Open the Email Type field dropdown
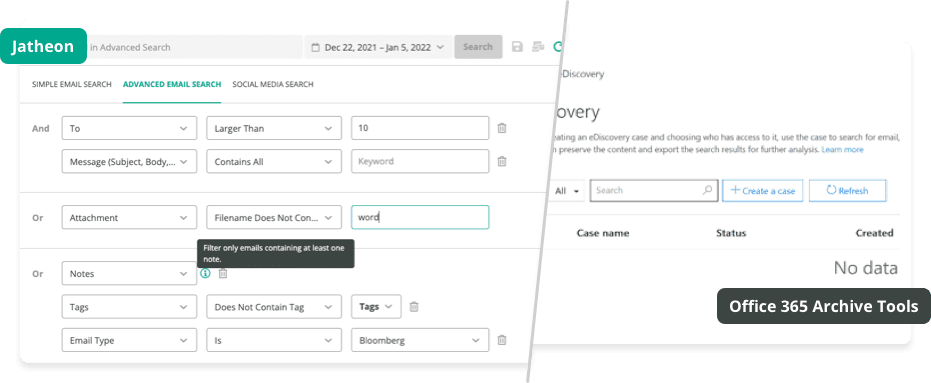The image size is (931, 383). [129, 340]
